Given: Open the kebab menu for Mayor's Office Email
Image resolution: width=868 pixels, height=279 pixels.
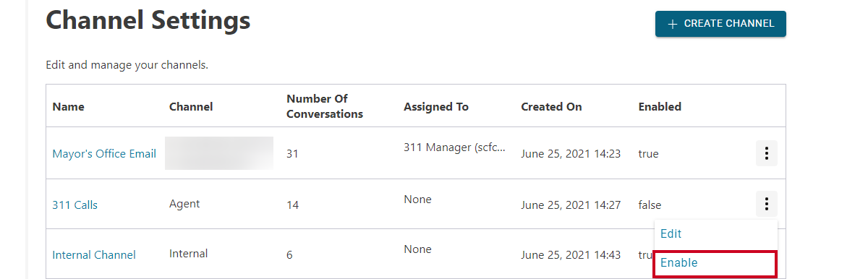Looking at the screenshot, I should coord(767,153).
